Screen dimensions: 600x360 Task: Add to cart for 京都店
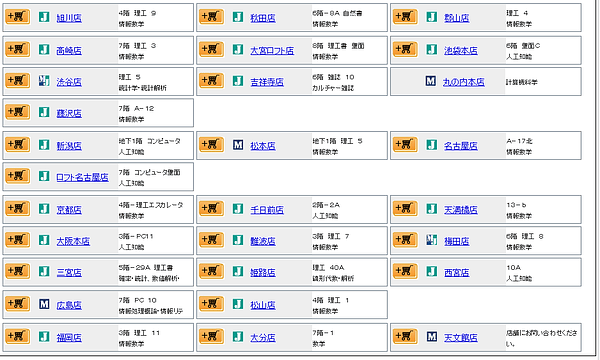click(x=18, y=209)
